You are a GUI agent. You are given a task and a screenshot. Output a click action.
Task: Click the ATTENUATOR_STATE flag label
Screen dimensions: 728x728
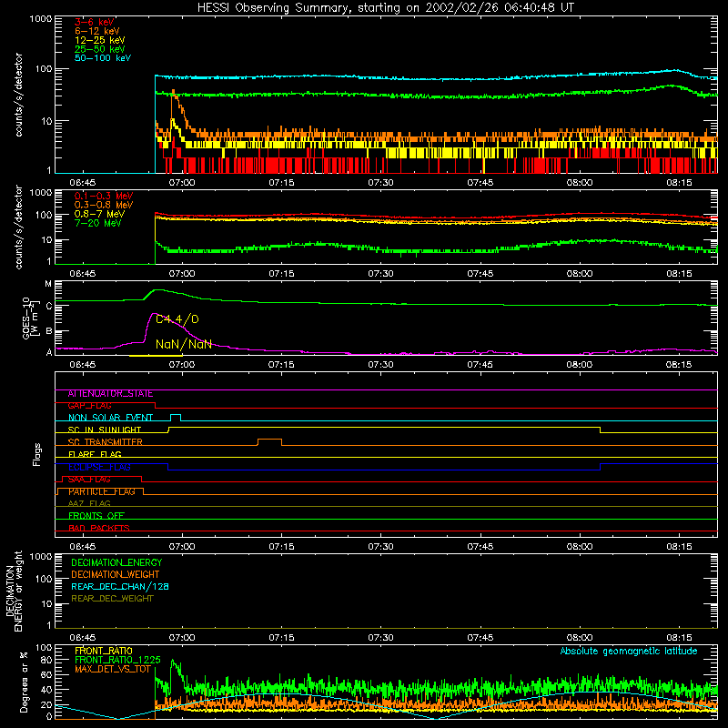[x=110, y=394]
